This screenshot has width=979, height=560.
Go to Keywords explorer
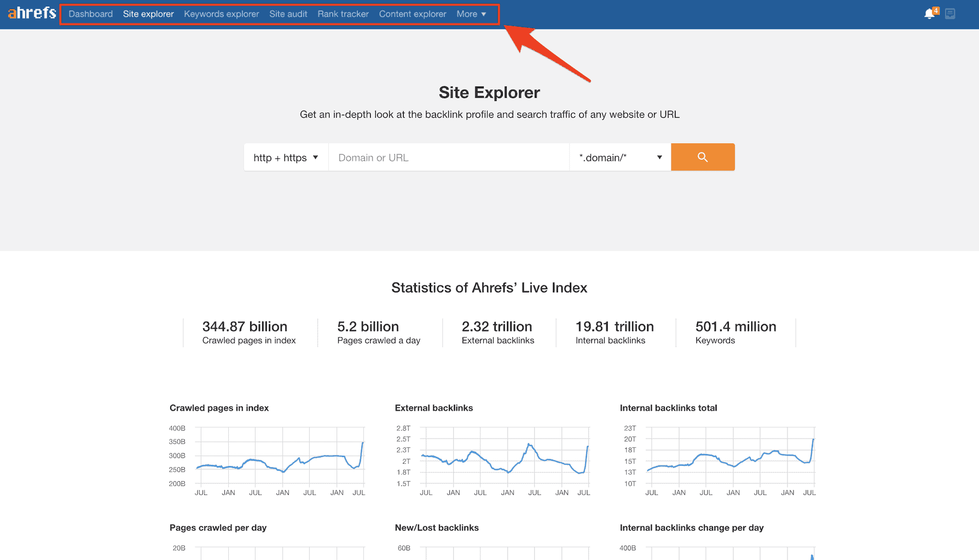click(222, 14)
